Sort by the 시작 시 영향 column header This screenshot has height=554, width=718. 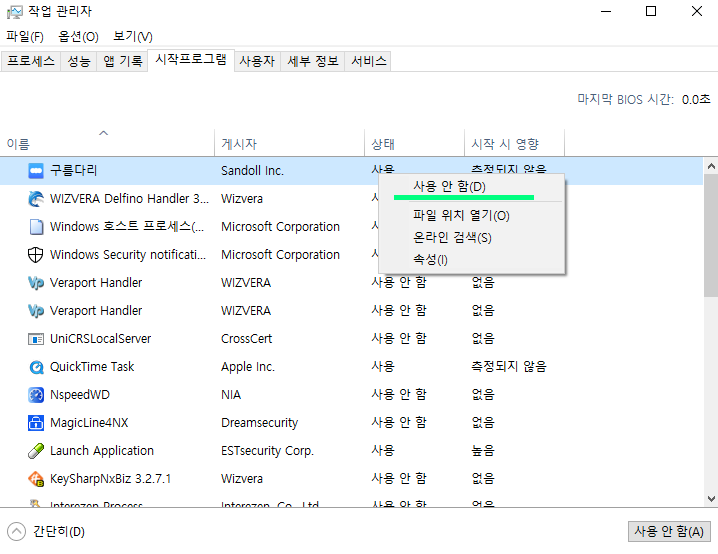(515, 144)
